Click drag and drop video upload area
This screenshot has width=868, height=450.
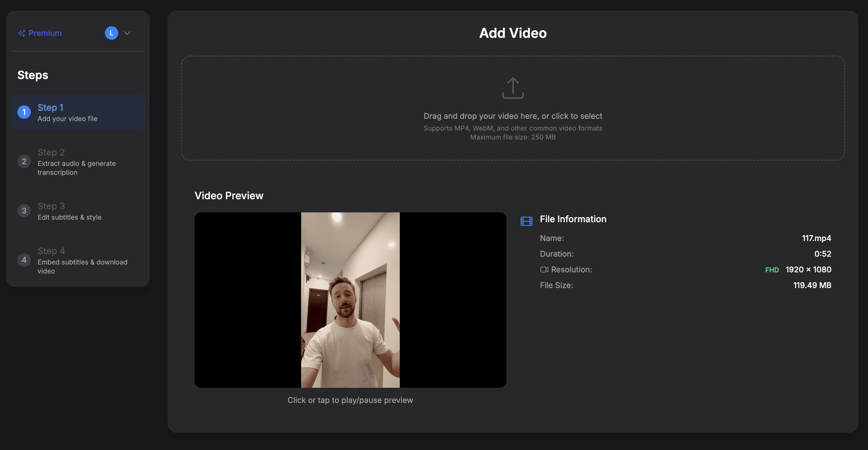(x=513, y=116)
